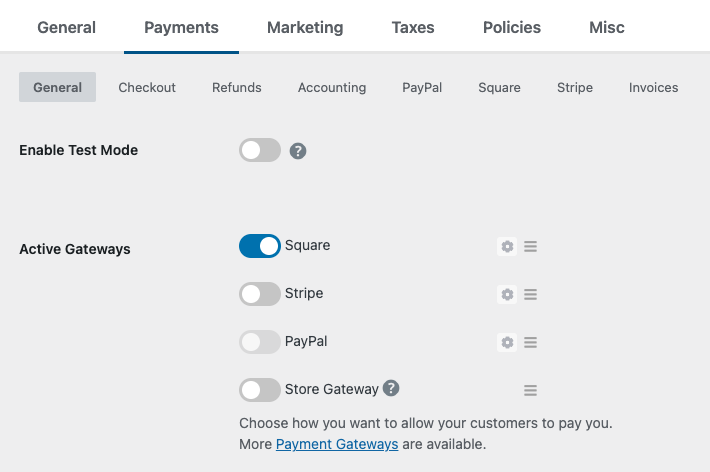710x472 pixels.
Task: Click the Store Gateway help icon
Action: click(x=391, y=389)
